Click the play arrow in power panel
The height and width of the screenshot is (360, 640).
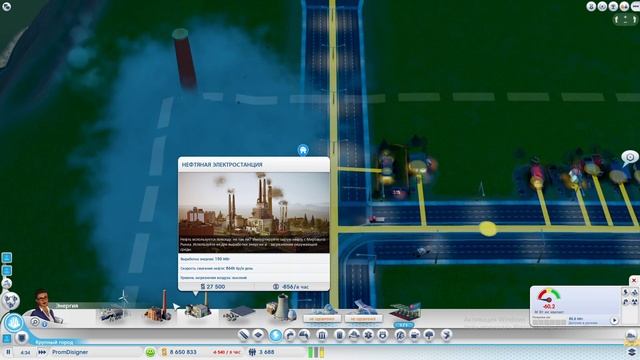pos(614,320)
